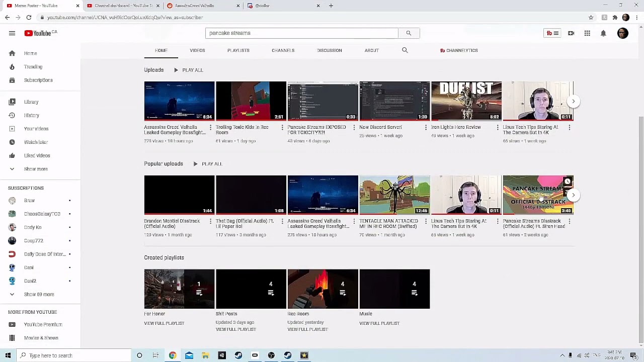
Task: Click the YouTube search input field
Action: [x=301, y=33]
